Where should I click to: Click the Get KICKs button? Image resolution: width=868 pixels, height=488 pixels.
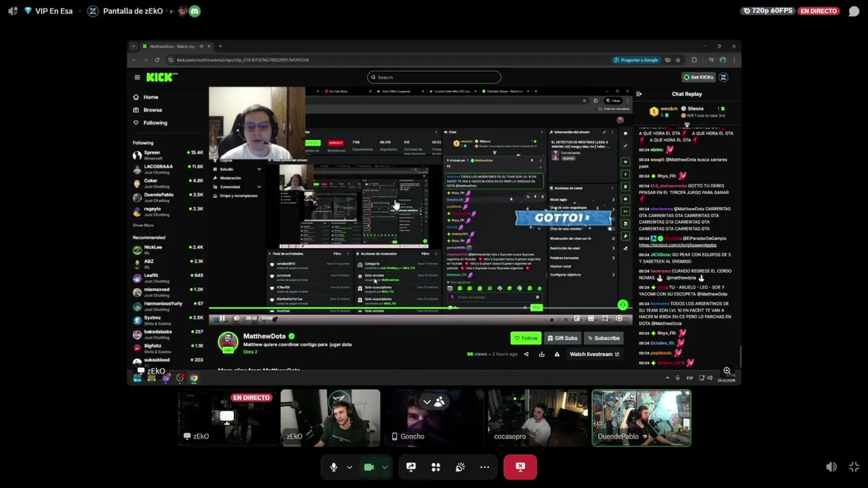pyautogui.click(x=698, y=77)
